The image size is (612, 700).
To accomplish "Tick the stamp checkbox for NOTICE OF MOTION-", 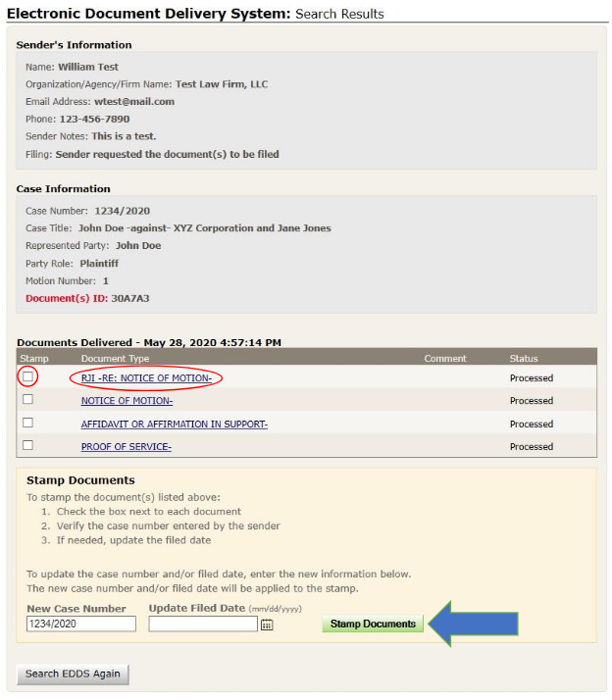I will [x=28, y=400].
